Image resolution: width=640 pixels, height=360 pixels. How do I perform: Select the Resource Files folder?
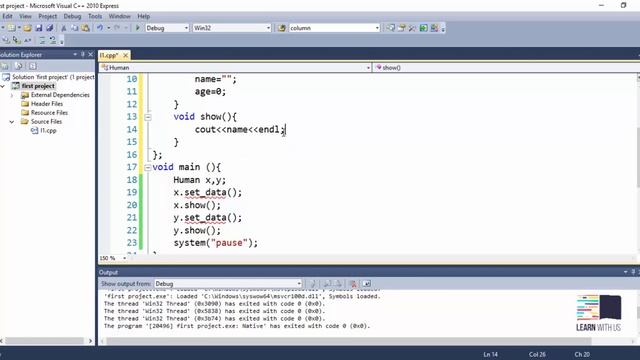coord(49,113)
